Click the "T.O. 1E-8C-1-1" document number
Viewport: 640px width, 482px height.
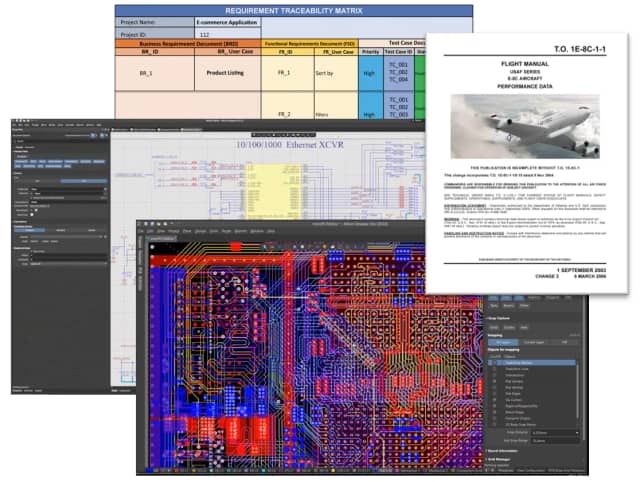point(580,49)
